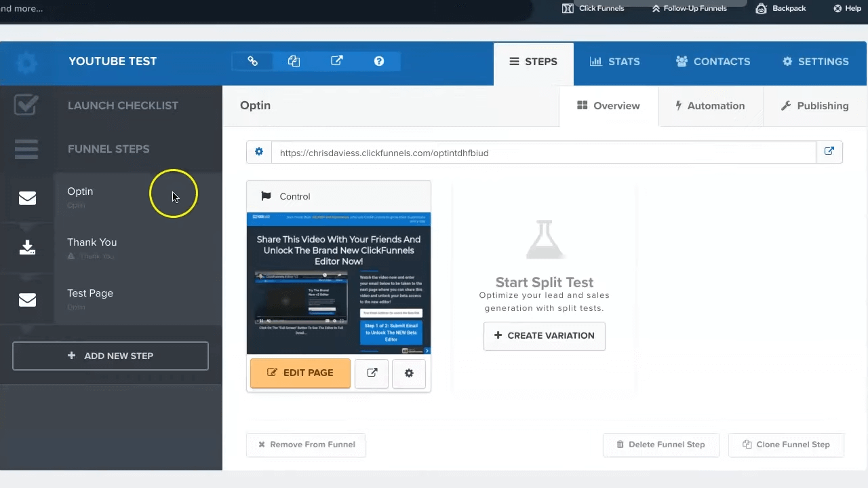Click the Optin step envelope icon
Screen dimensions: 868x488
27,198
